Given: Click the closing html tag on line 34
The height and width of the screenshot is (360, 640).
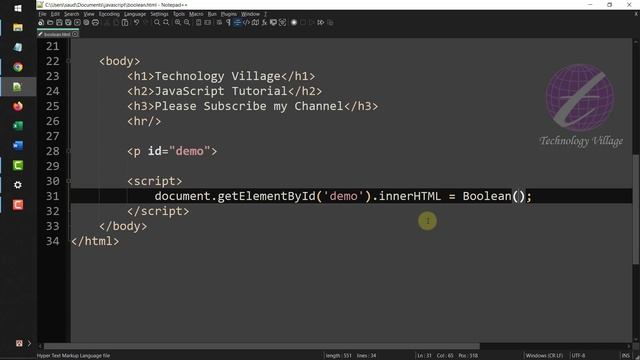Looking at the screenshot, I should (x=95, y=241).
